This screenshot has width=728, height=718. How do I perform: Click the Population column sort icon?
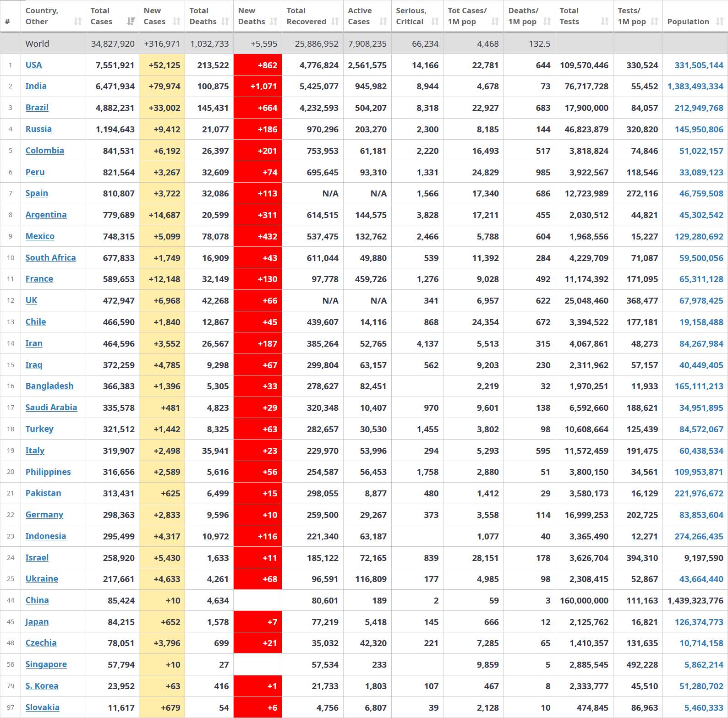(x=719, y=22)
